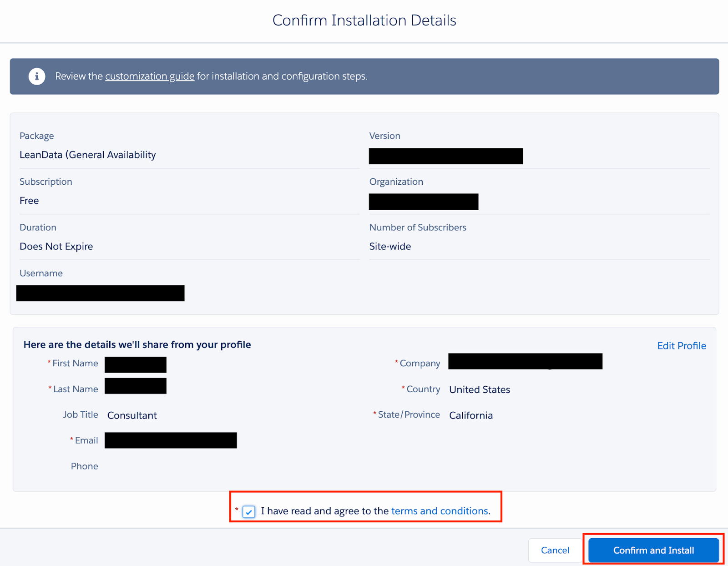728x566 pixels.
Task: Toggle the terms agreement checkbox
Action: tap(249, 511)
